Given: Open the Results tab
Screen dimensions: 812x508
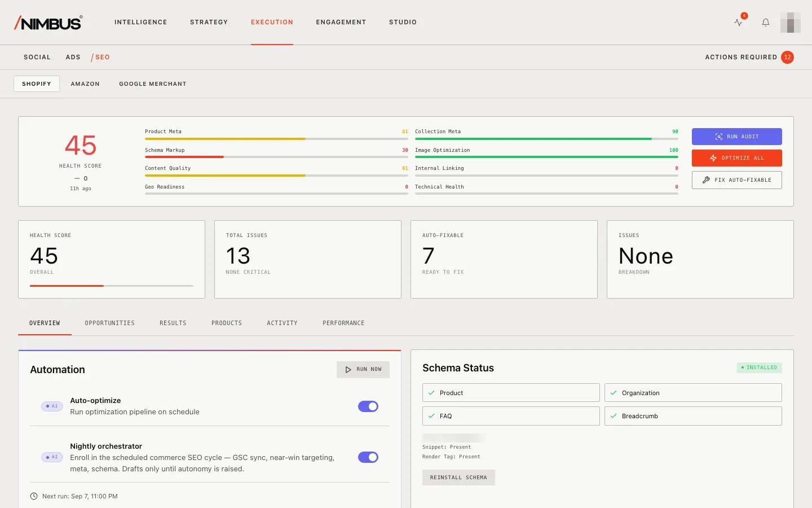Looking at the screenshot, I should [x=173, y=323].
